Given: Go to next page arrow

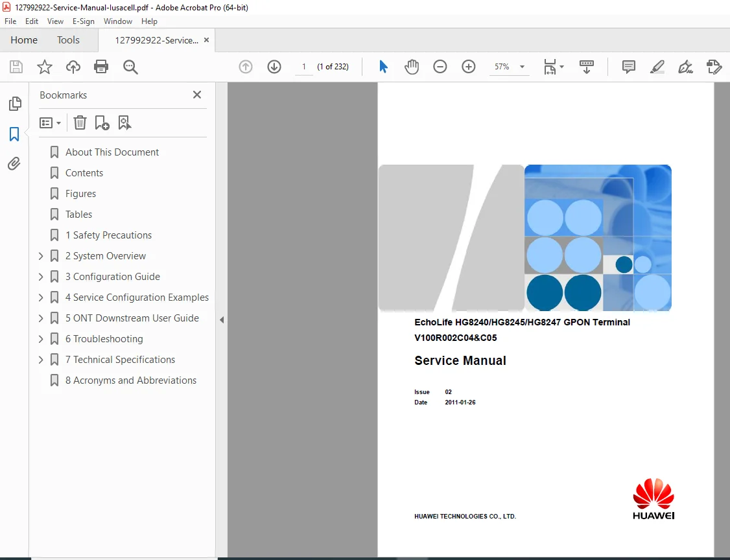Looking at the screenshot, I should coord(274,67).
